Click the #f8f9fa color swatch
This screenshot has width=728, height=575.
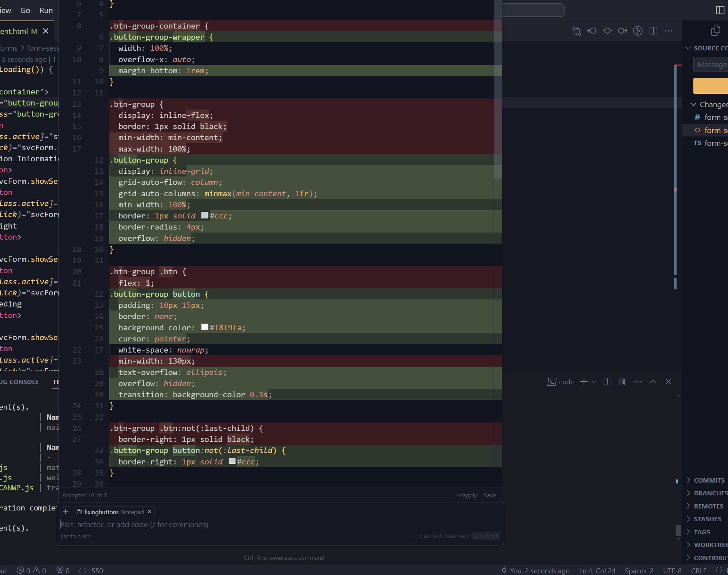click(204, 327)
